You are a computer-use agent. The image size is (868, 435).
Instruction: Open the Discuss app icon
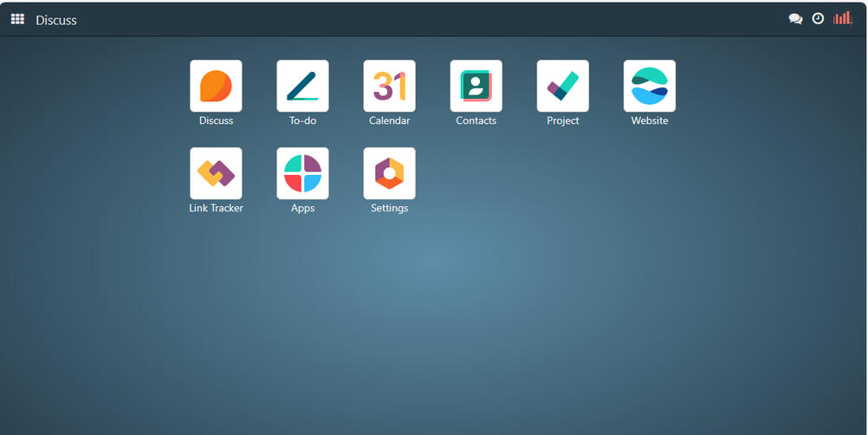coord(216,86)
